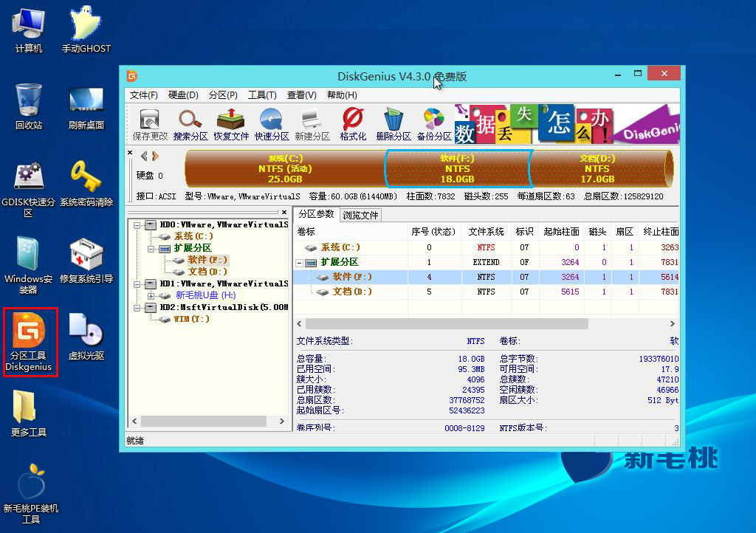Image resolution: width=756 pixels, height=533 pixels.
Task: Select the 手动GHOST desktop icon
Action: (x=86, y=30)
